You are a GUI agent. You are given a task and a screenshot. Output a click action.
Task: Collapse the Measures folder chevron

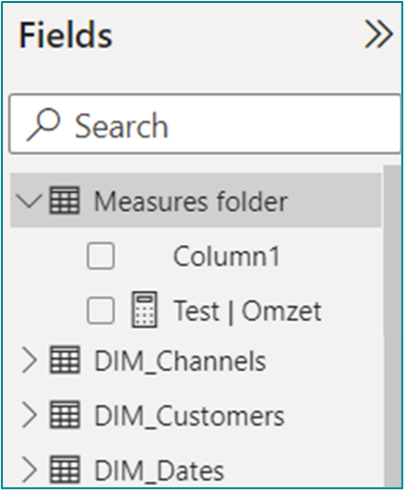(x=29, y=201)
